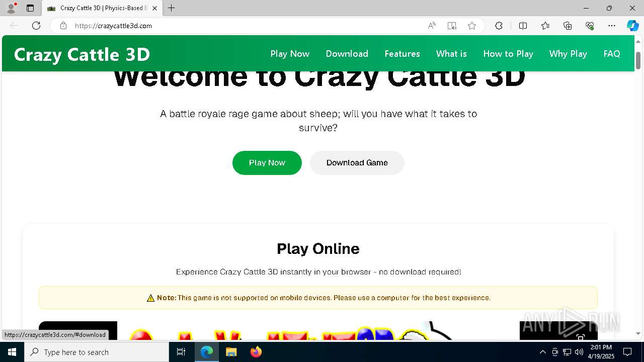This screenshot has height=362, width=644.
Task: Open Browser essentials heart icon
Action: click(590, 26)
